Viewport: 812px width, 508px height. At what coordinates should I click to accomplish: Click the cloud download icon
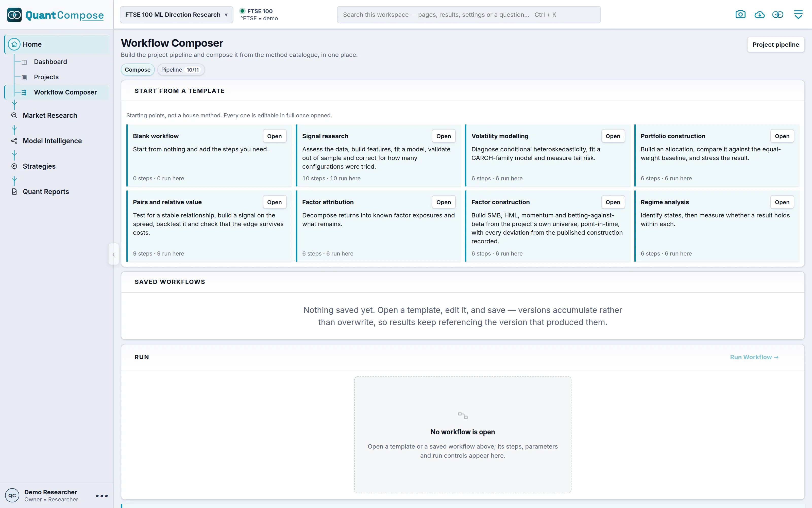[759, 14]
